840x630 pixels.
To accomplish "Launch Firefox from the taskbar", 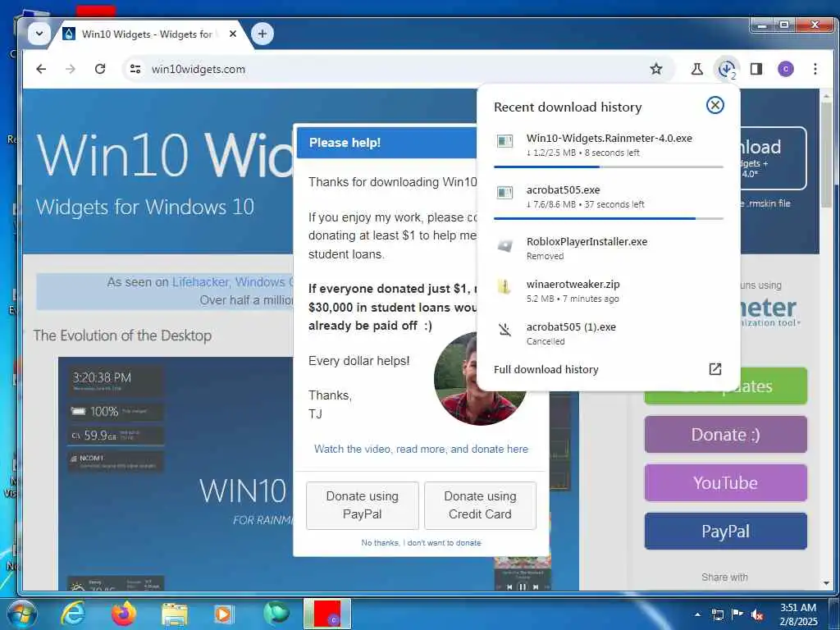I will [x=124, y=614].
